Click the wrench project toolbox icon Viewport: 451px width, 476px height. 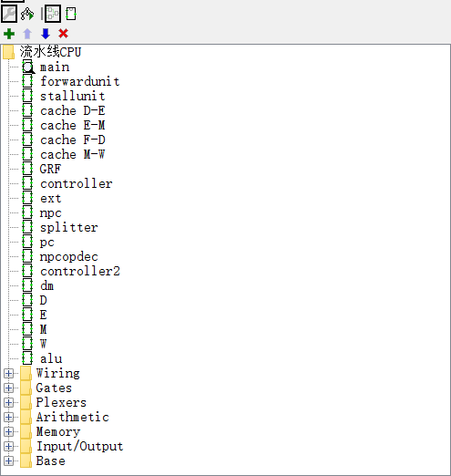pyautogui.click(x=9, y=14)
